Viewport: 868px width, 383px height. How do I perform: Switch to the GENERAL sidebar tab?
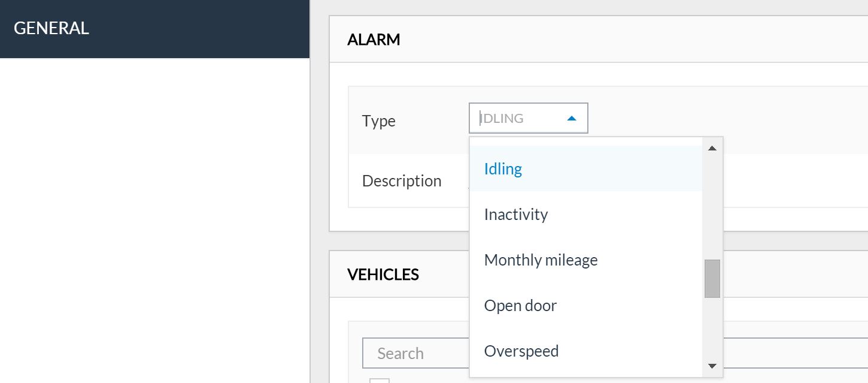point(51,28)
